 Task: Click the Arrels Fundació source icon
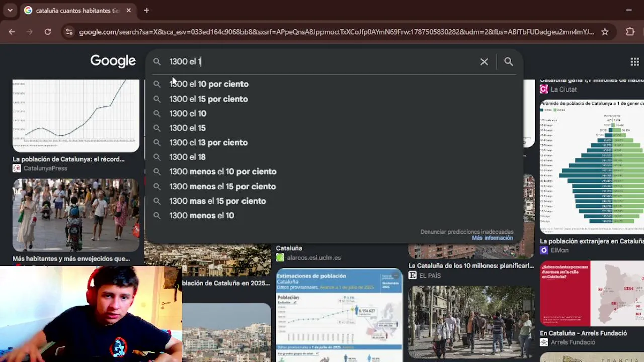(544, 342)
